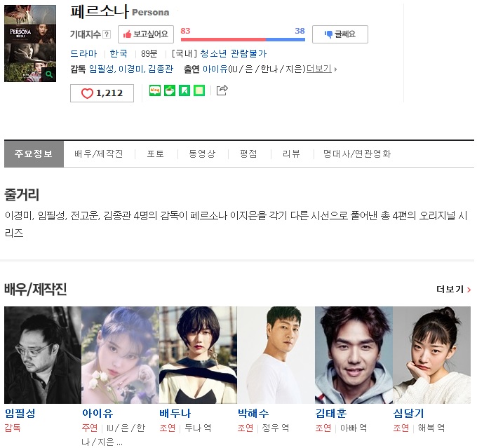
Task: Click the green memo square icon
Action: (199, 90)
